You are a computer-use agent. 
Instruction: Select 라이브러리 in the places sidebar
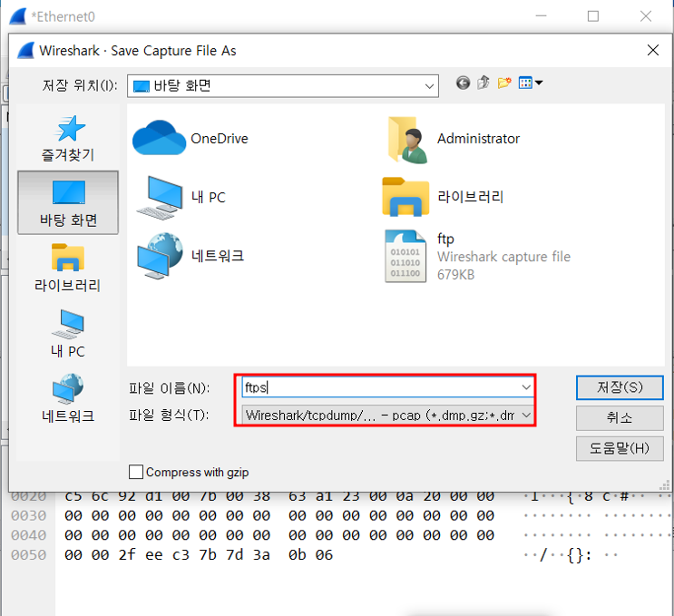[x=68, y=268]
